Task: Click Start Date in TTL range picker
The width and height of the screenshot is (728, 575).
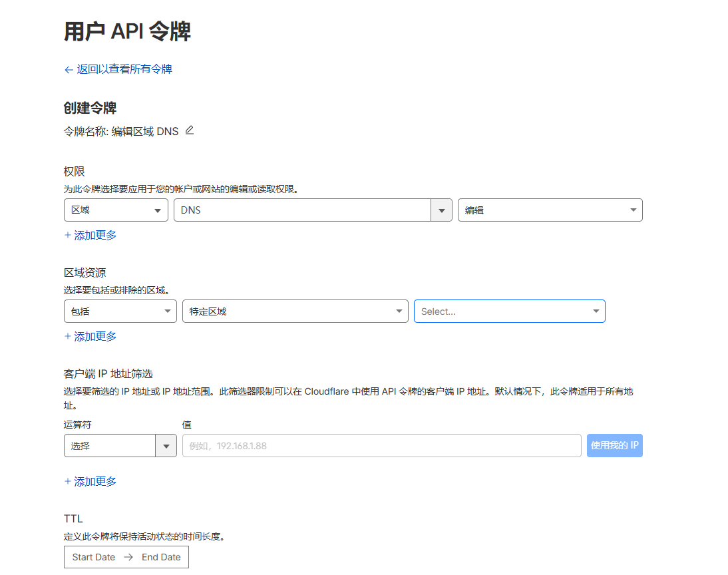Action: [94, 557]
